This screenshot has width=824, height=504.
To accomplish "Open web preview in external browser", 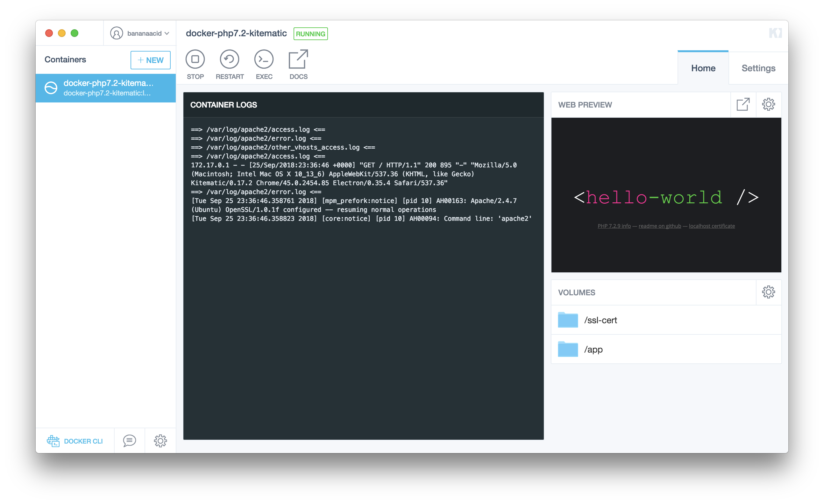I will 743,105.
